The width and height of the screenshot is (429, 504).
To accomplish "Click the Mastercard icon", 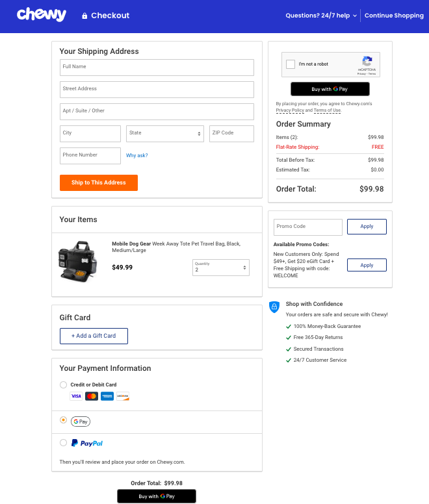I will pyautogui.click(x=92, y=396).
